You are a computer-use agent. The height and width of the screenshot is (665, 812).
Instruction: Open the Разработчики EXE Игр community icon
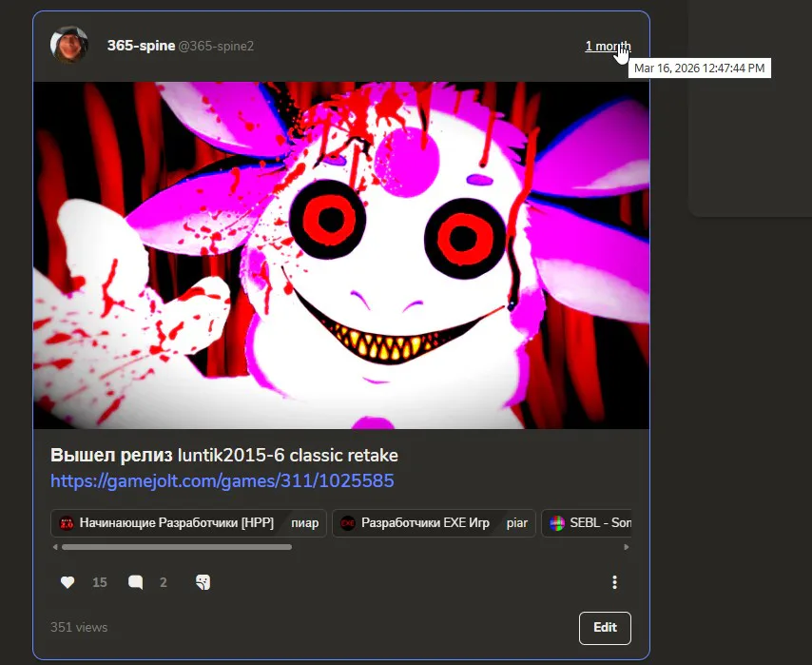[x=347, y=523]
